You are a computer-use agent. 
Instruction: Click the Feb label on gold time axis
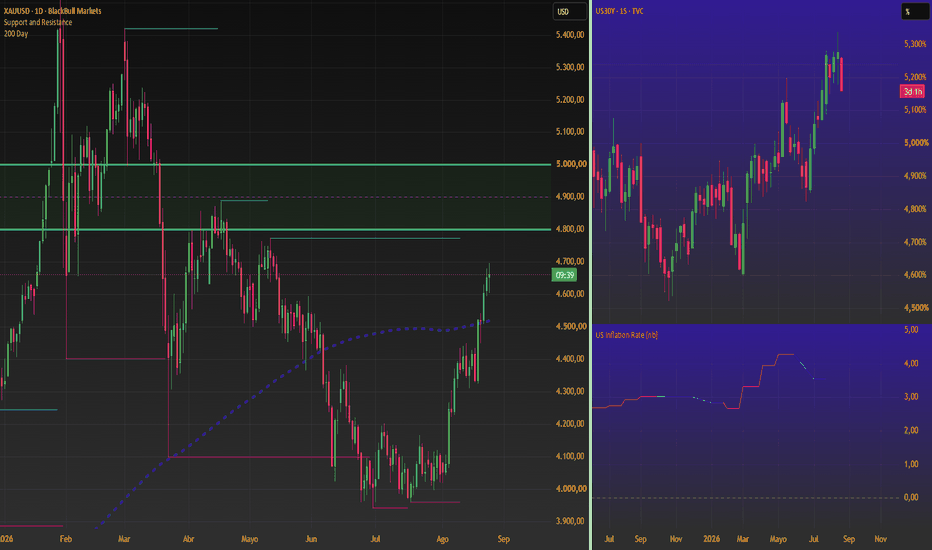click(x=65, y=539)
